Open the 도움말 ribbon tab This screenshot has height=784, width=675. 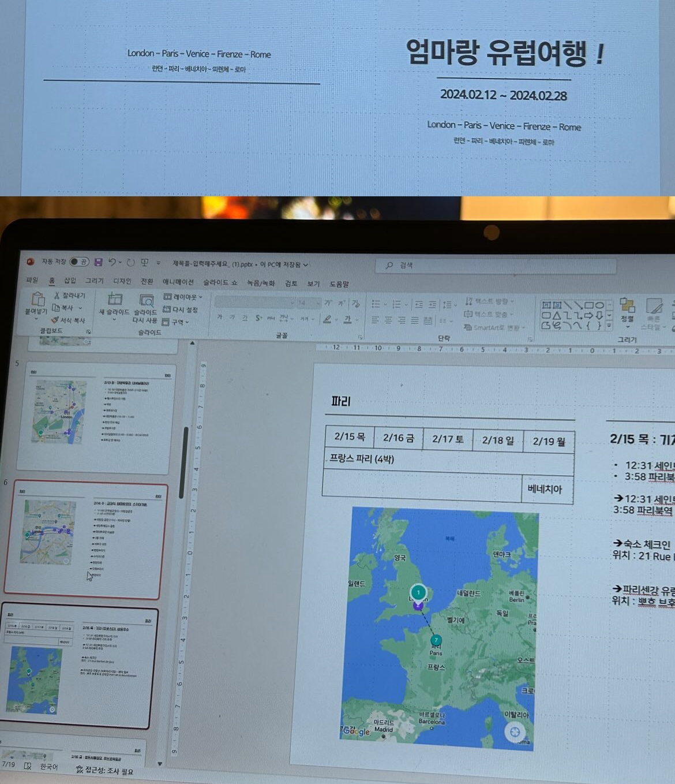pyautogui.click(x=339, y=284)
